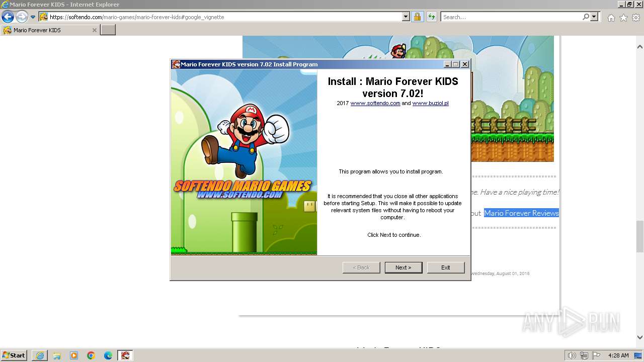
Task: Expand the address bar autocomplete dropdown
Action: (406, 17)
